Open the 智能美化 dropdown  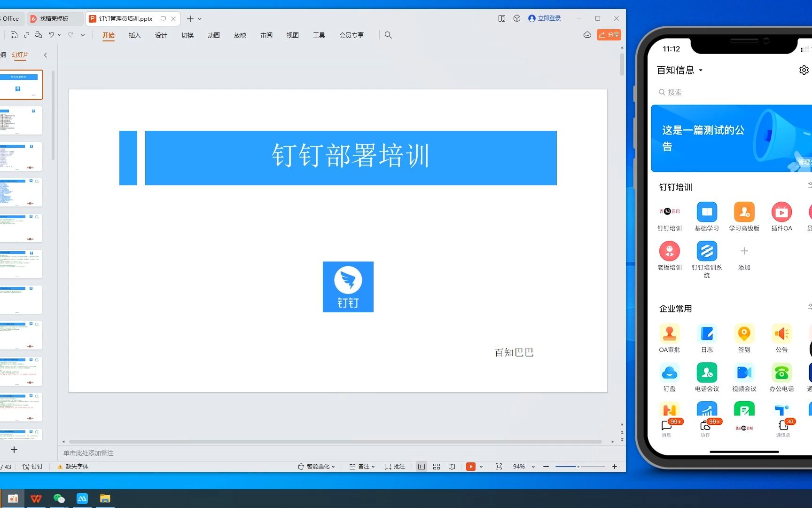click(x=316, y=467)
